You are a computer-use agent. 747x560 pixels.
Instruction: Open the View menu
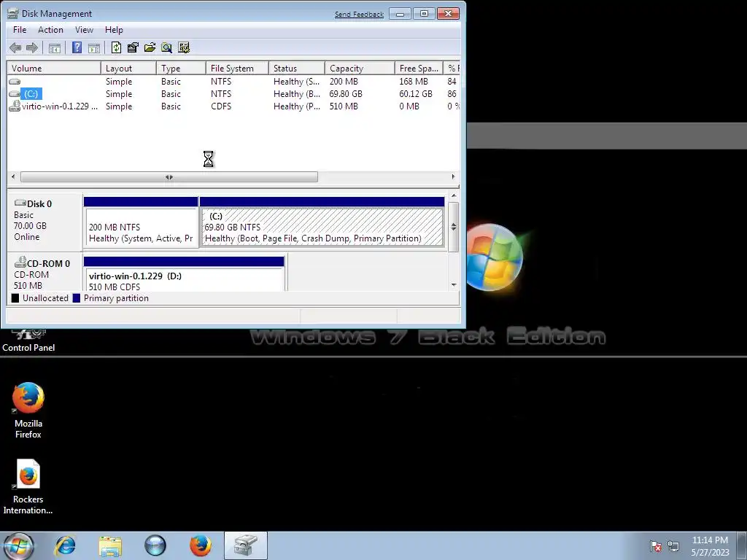pyautogui.click(x=84, y=29)
